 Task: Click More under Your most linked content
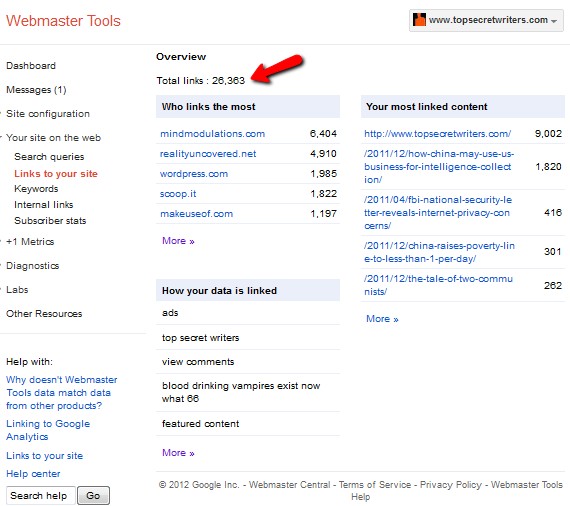tap(382, 319)
